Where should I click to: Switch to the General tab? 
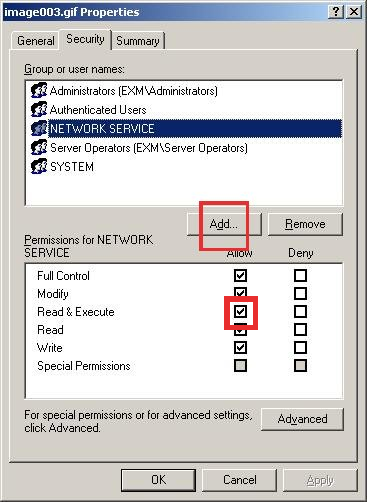[36, 41]
